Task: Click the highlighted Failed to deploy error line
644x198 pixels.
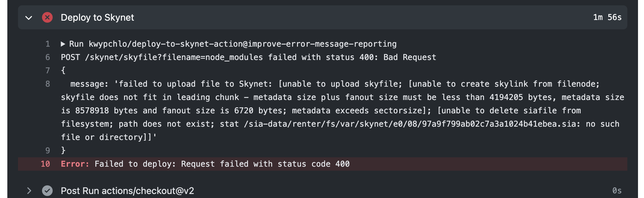Action: [x=205, y=164]
